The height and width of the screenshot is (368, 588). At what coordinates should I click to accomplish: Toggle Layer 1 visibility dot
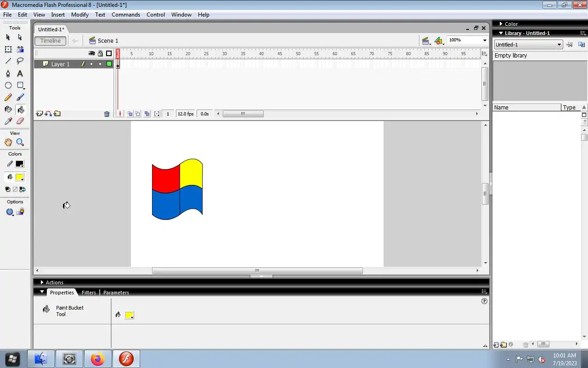(x=91, y=64)
